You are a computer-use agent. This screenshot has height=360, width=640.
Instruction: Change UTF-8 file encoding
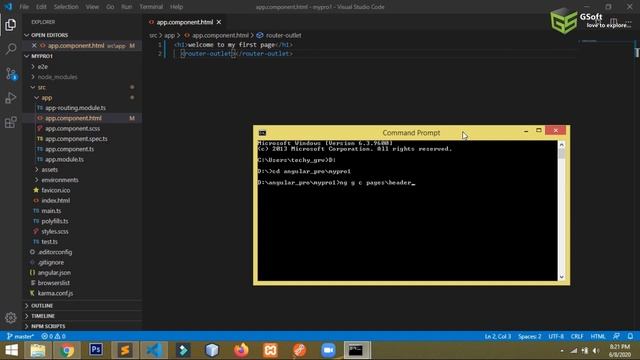[x=556, y=336]
